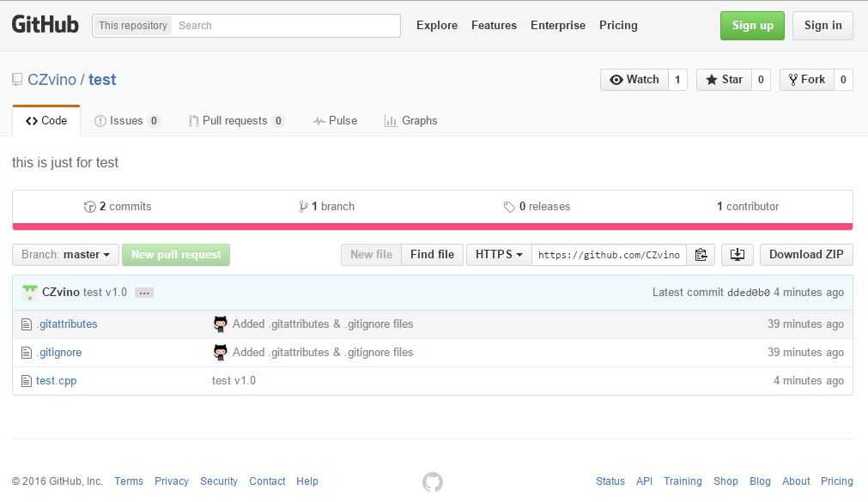868x502 pixels.
Task: Open the test v1.0 commit message in test.cpp row
Action: click(234, 381)
